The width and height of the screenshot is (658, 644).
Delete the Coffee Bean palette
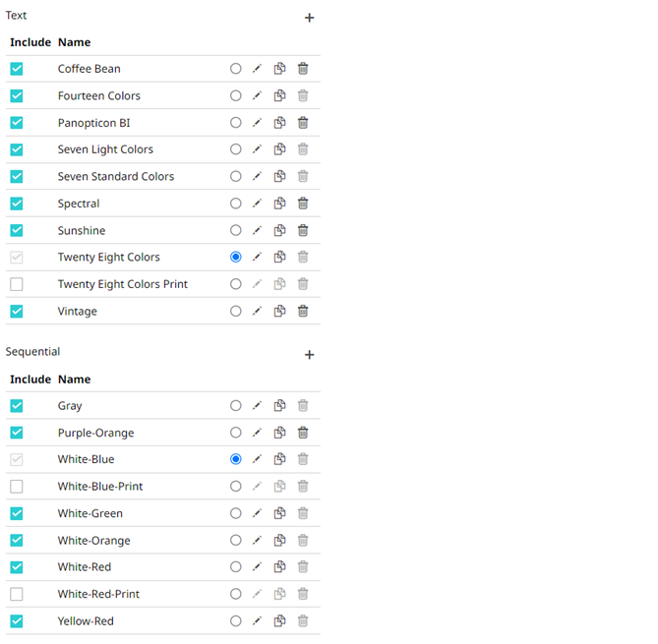tap(303, 69)
